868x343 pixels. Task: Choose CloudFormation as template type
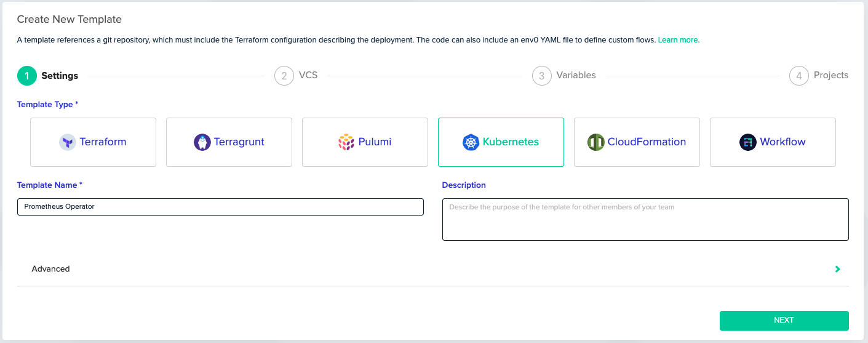(637, 142)
